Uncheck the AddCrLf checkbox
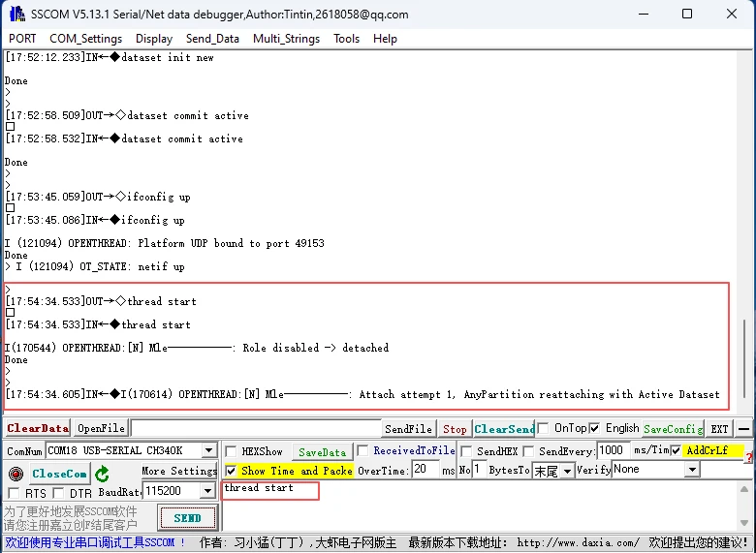 pos(676,451)
